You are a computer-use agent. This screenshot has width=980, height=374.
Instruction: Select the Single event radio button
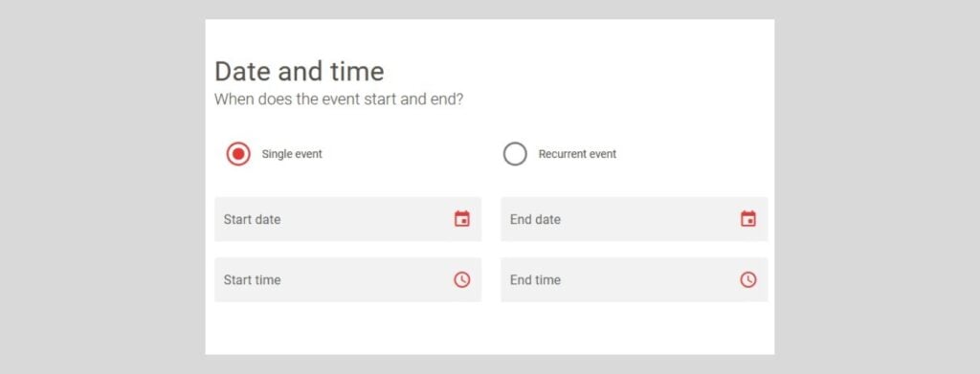(x=238, y=154)
